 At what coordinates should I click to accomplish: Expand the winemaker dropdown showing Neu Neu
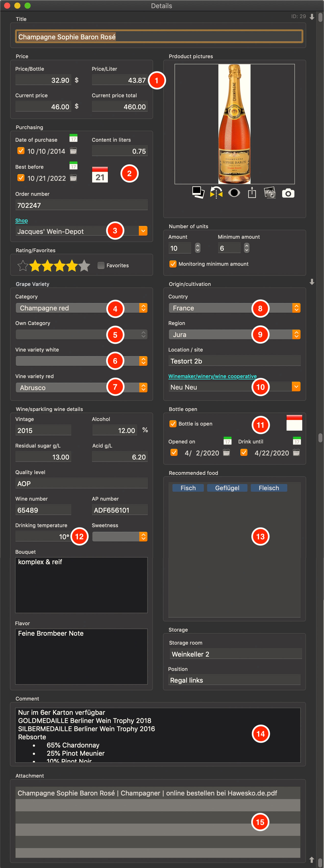click(x=296, y=387)
